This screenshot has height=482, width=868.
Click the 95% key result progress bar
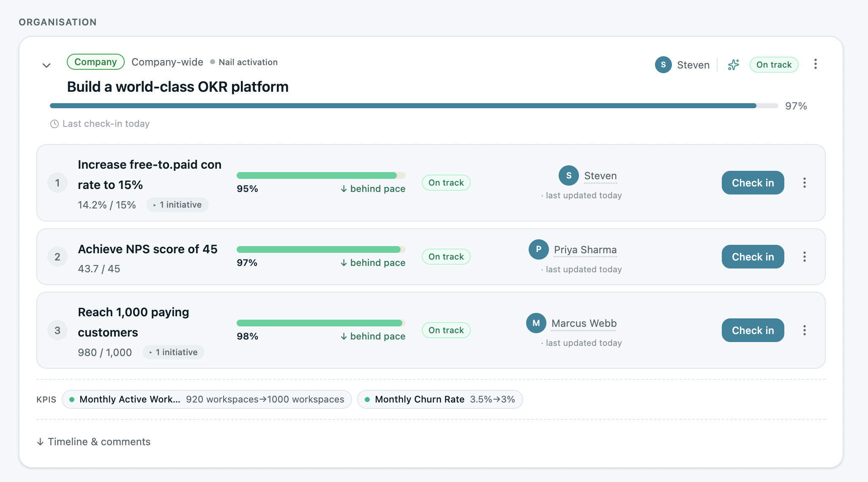(x=321, y=175)
